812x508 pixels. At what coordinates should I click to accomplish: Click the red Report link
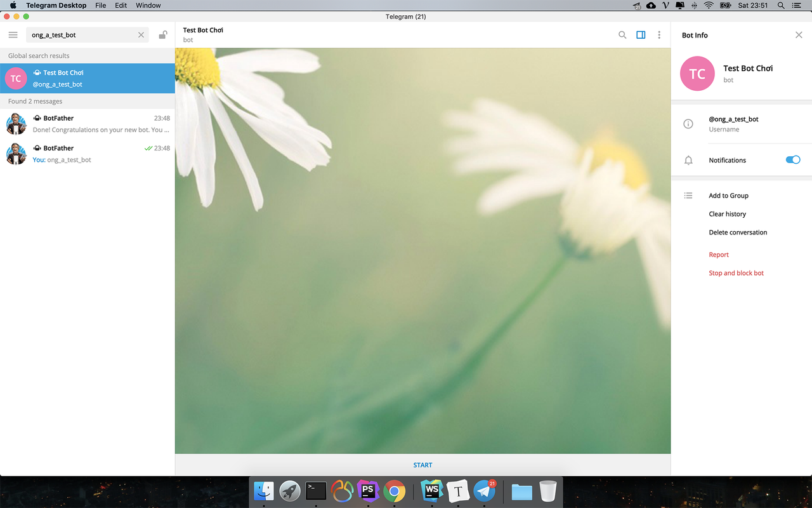[x=719, y=255]
